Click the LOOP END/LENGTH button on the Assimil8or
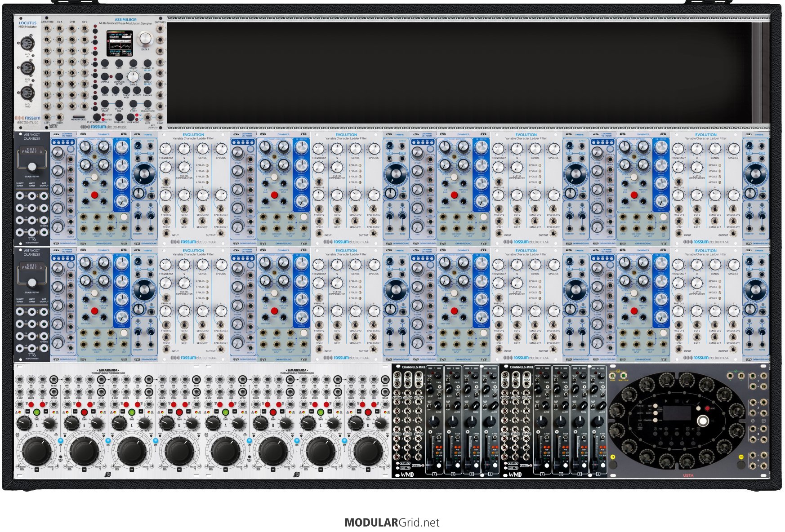785x532 pixels. (x=147, y=104)
